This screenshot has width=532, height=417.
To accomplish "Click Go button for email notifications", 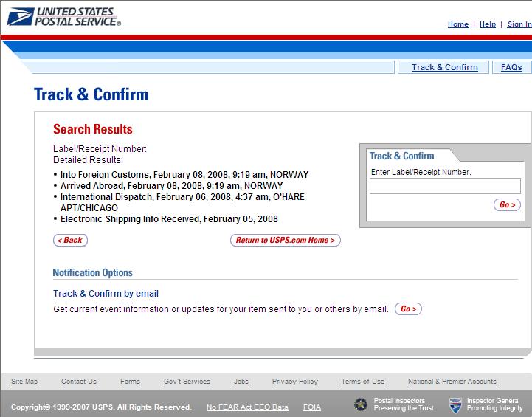I will pos(408,309).
